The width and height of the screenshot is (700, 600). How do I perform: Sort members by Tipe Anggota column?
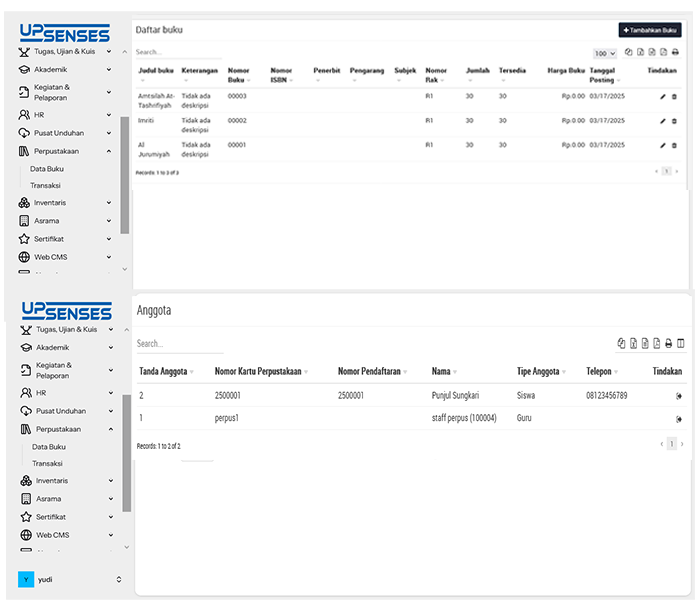[x=541, y=371]
